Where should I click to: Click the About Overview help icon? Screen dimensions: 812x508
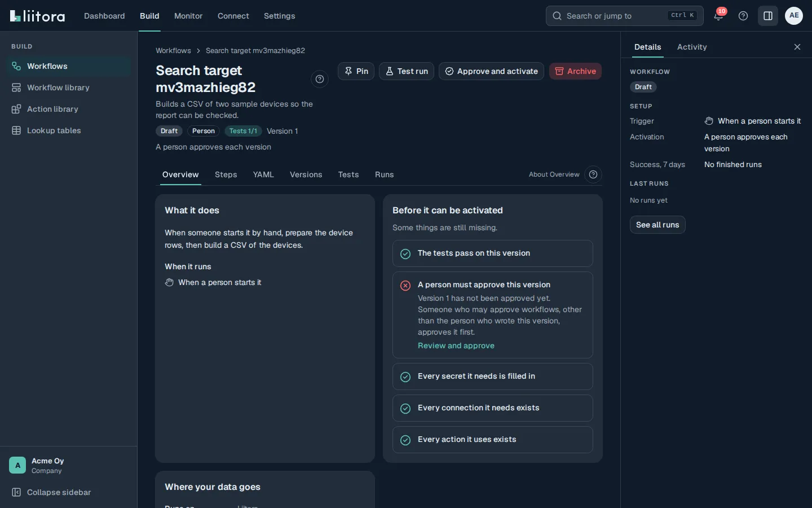tap(593, 174)
